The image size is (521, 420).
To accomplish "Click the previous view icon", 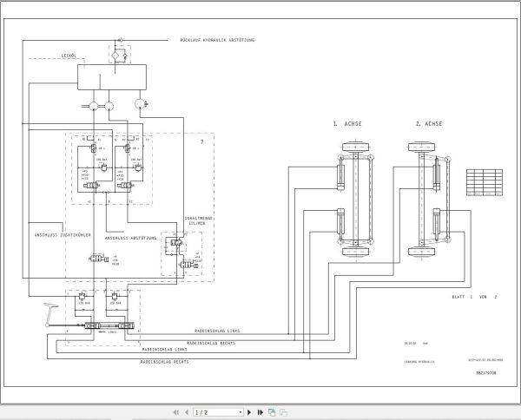I will tap(272, 412).
